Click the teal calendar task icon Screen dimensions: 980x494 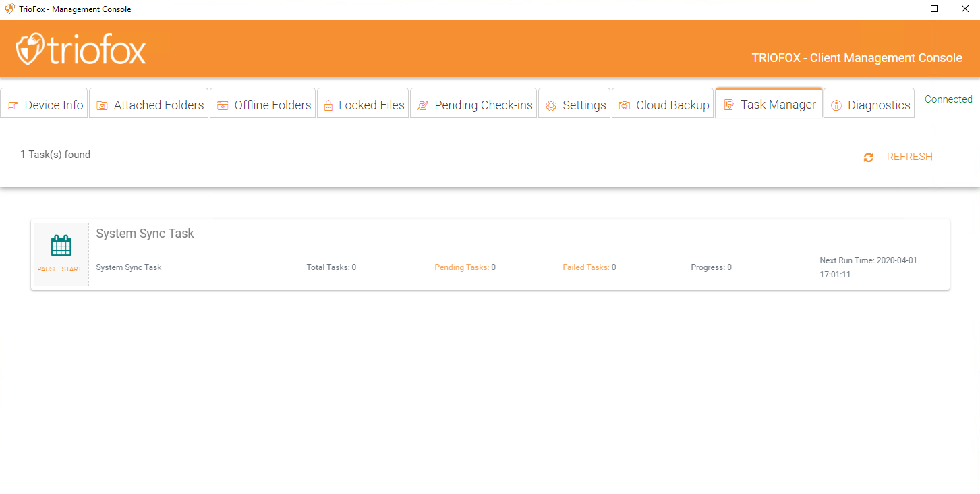coord(61,246)
